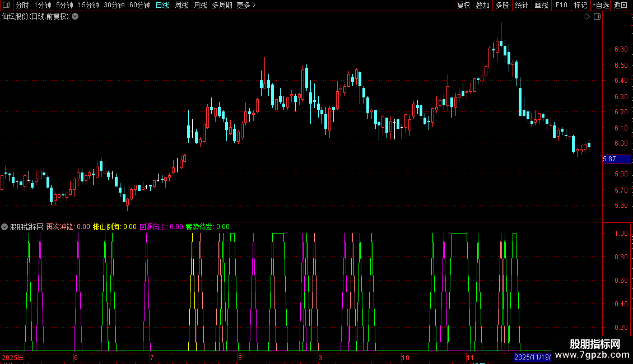Select the 1分钟 period
Image resolution: width=633 pixels, height=364 pixels.
(43, 5)
